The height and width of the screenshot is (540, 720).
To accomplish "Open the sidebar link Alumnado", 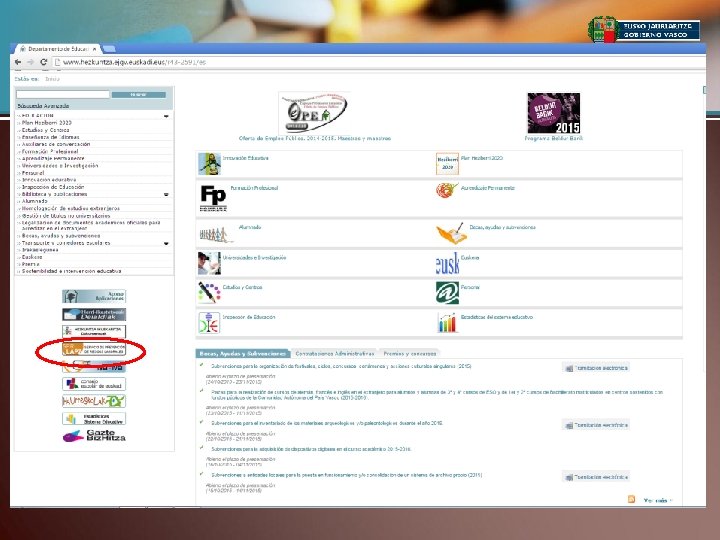I will (x=34, y=201).
